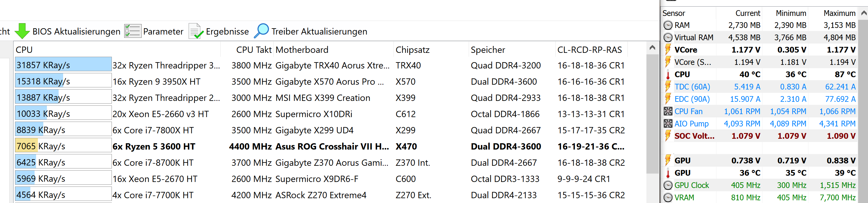Click the GPU Clock gauge icon
The image size is (868, 203).
coord(667,185)
